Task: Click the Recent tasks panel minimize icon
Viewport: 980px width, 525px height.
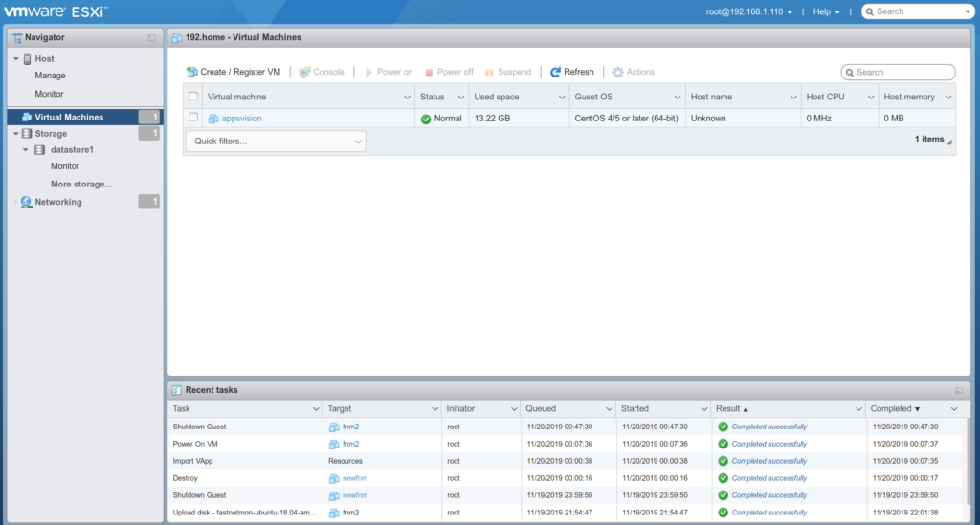Action: coord(959,390)
